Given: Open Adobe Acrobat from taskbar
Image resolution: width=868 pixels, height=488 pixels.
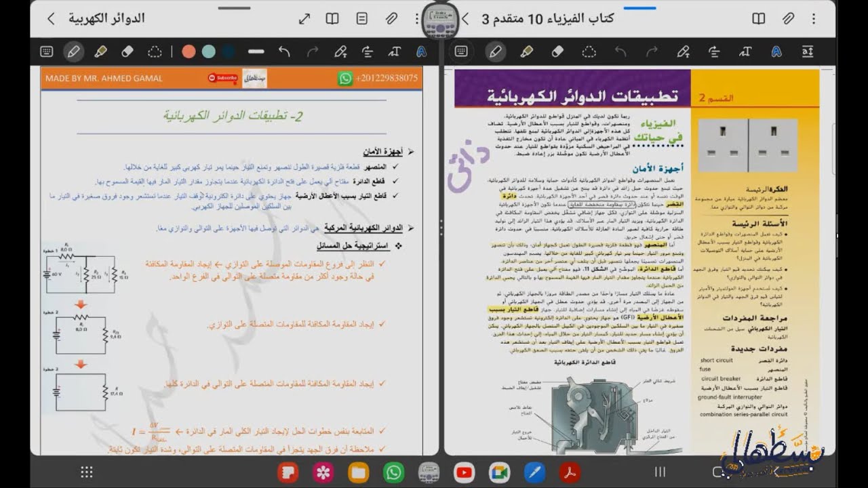Looking at the screenshot, I should pos(570,472).
